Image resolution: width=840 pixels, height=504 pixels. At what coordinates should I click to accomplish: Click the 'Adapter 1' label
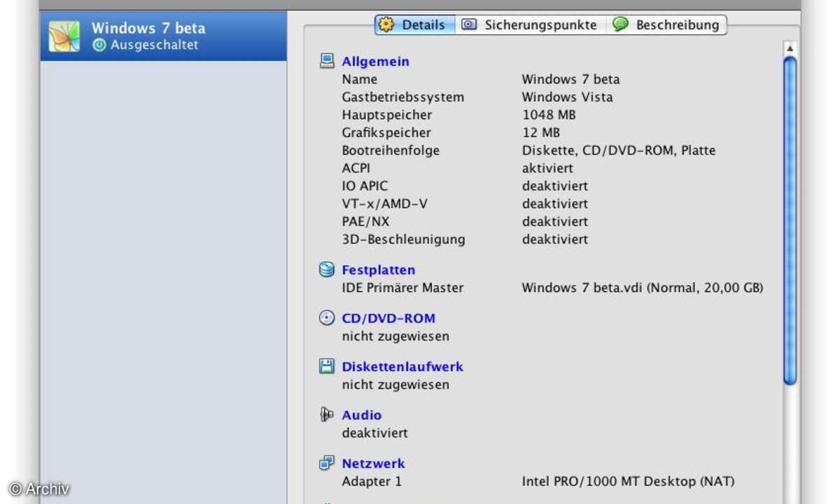coord(372,482)
